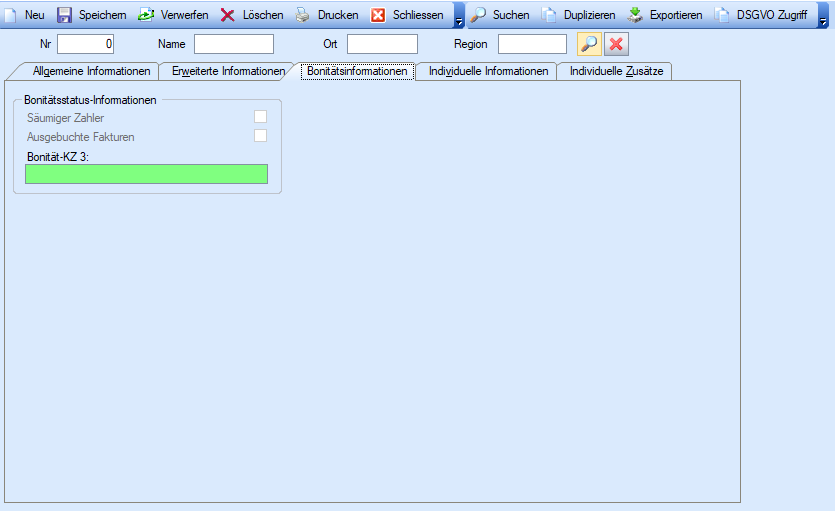
Task: Click Exportieren text in toolbar
Action: 676,15
